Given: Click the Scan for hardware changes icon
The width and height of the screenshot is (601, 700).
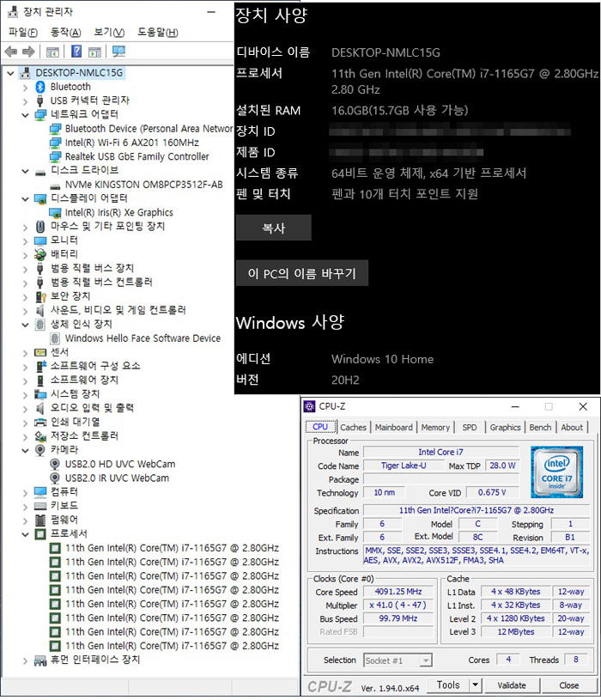Looking at the screenshot, I should pyautogui.click(x=118, y=52).
